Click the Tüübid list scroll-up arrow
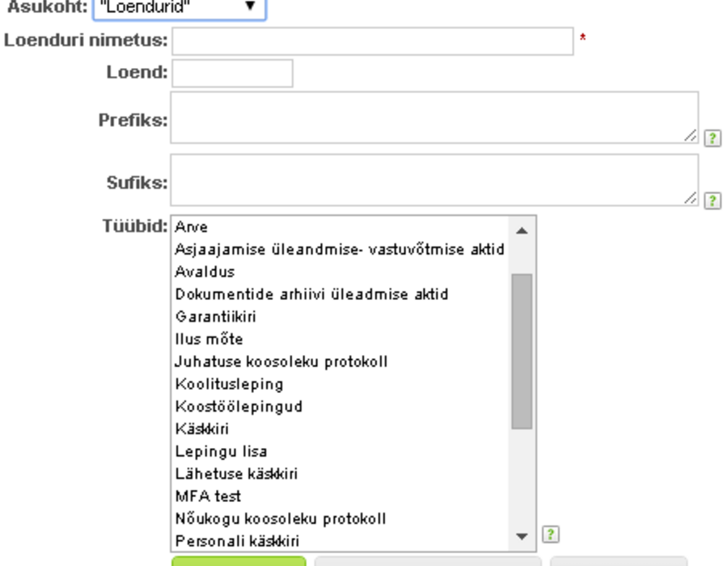This screenshot has width=728, height=566. (522, 230)
